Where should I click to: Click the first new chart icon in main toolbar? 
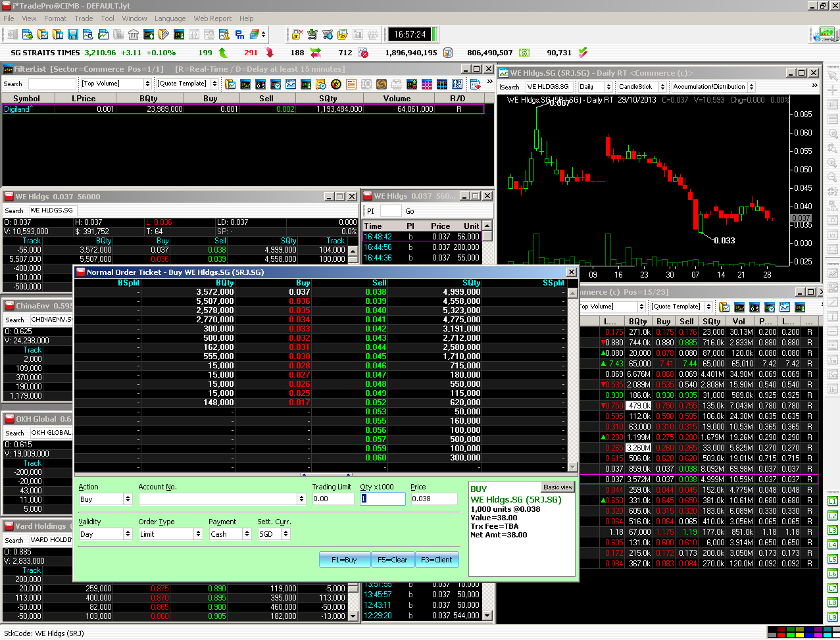(27, 34)
